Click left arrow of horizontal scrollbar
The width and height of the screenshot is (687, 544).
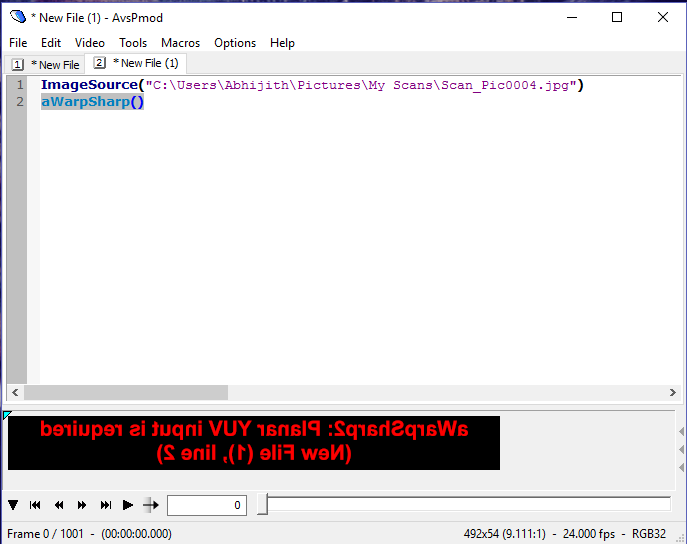coord(15,392)
